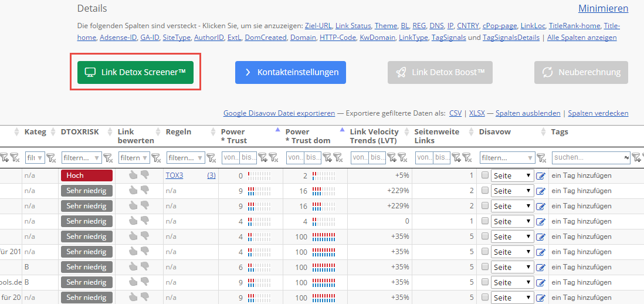Viewport: 644px width, 304px height.
Task: Open disavow edit icon in the LVT 0 row
Action: [541, 221]
